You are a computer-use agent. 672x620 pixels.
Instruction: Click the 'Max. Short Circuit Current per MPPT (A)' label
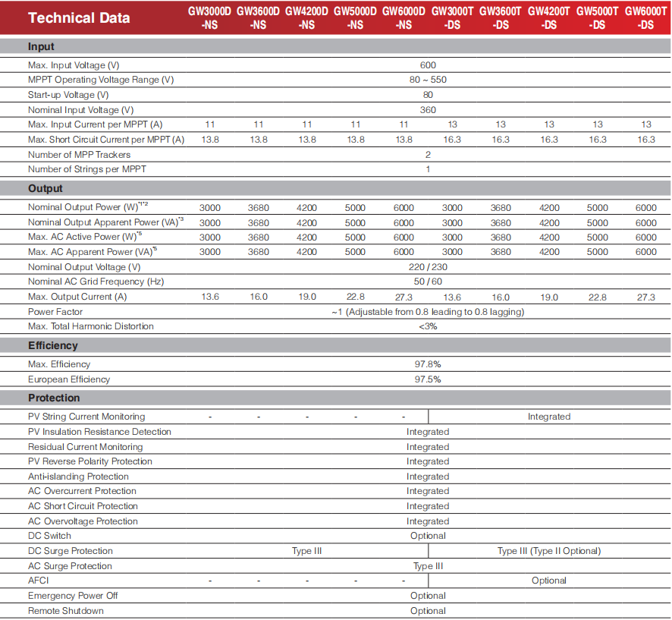click(106, 140)
